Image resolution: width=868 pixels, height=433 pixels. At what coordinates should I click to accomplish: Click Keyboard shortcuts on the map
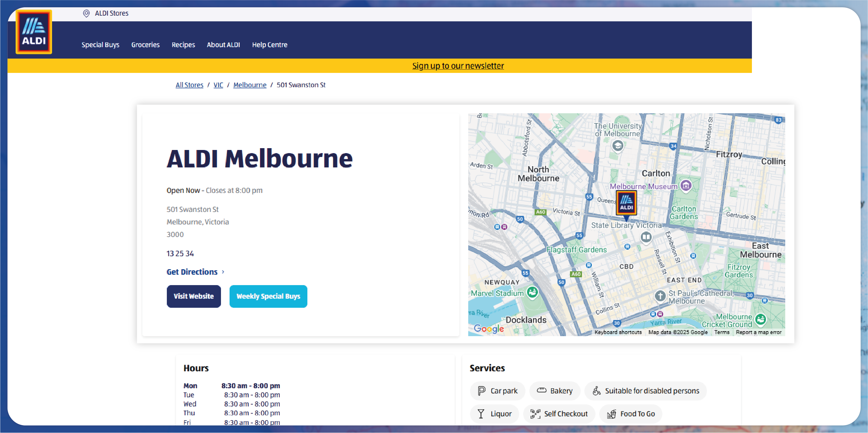(618, 332)
